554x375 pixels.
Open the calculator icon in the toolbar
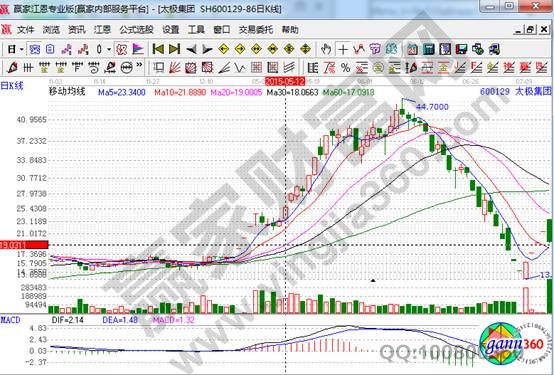(x=429, y=49)
